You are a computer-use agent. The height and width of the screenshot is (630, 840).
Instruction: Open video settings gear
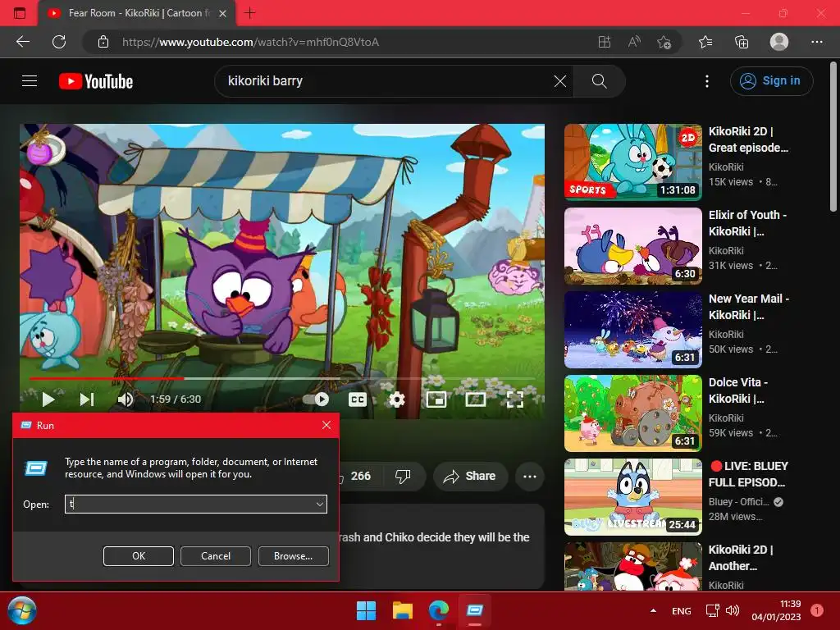[x=397, y=399]
